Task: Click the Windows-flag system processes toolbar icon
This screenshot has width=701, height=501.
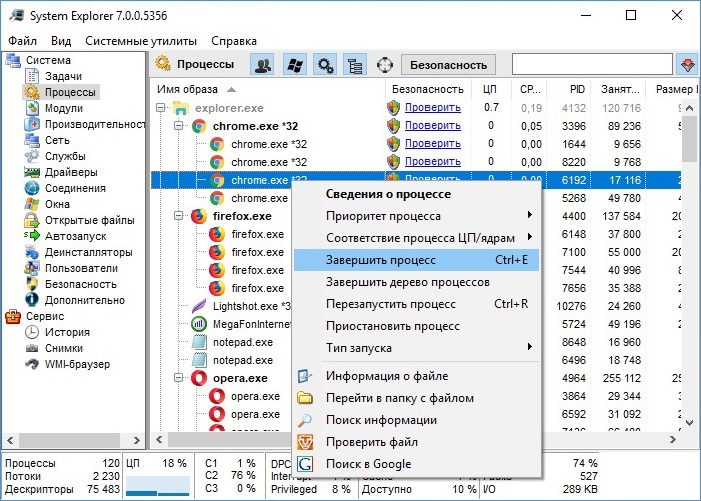Action: click(x=295, y=65)
